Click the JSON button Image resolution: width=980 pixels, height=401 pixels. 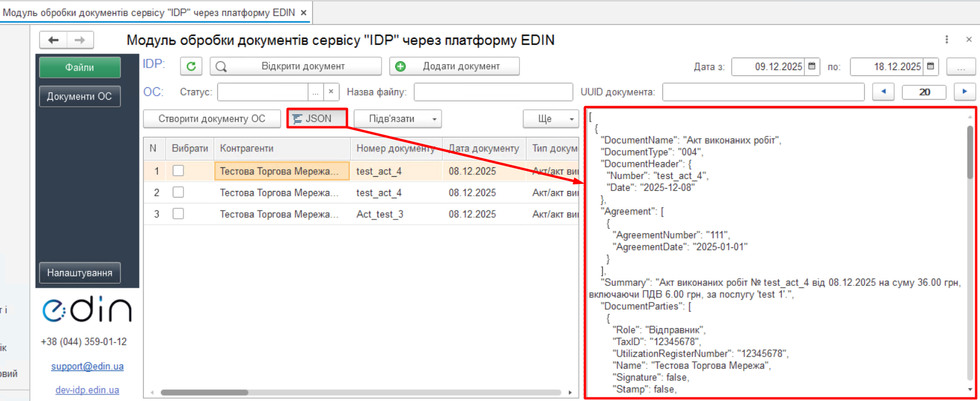pos(317,119)
